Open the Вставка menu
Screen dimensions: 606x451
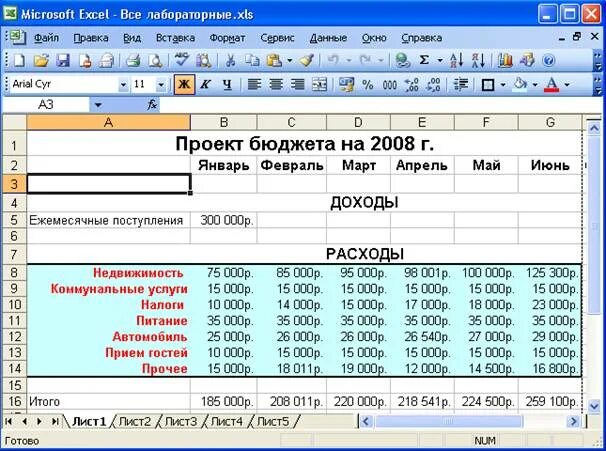(175, 38)
